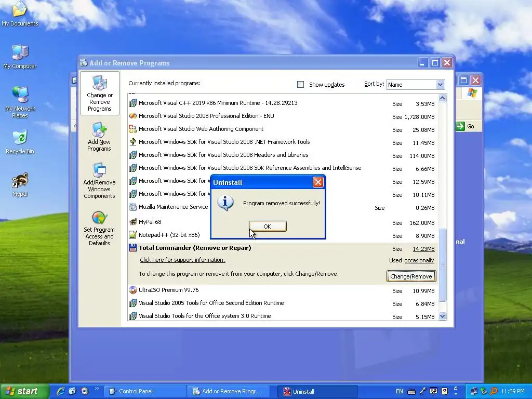The width and height of the screenshot is (532, 399).
Task: Click the .NET Framework Tools SDK icon
Action: click(x=132, y=142)
